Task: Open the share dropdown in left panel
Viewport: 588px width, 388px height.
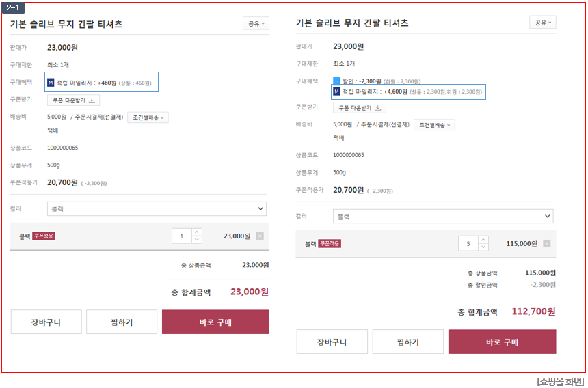Action: coord(256,24)
